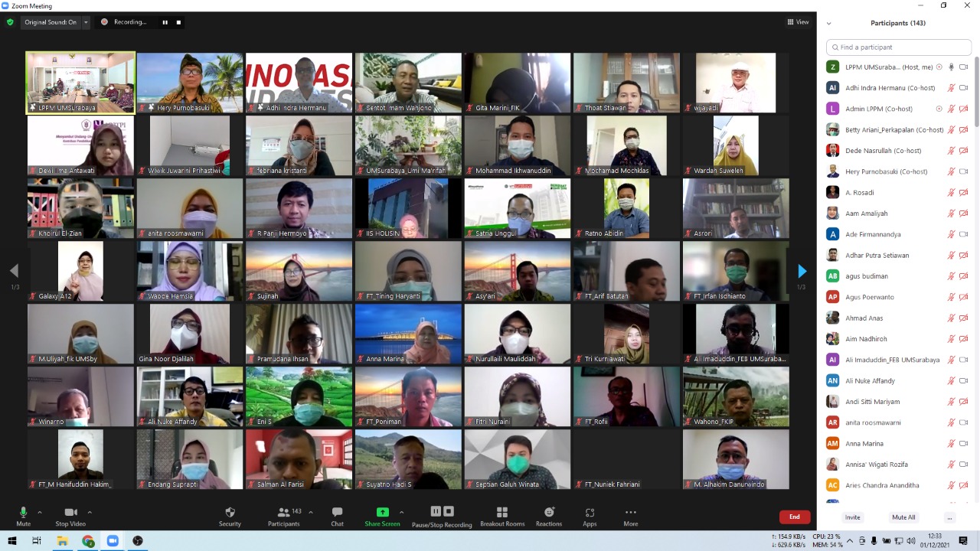This screenshot has height=551, width=980.
Task: Select participant Aim Nadhiroh in list
Action: click(897, 339)
